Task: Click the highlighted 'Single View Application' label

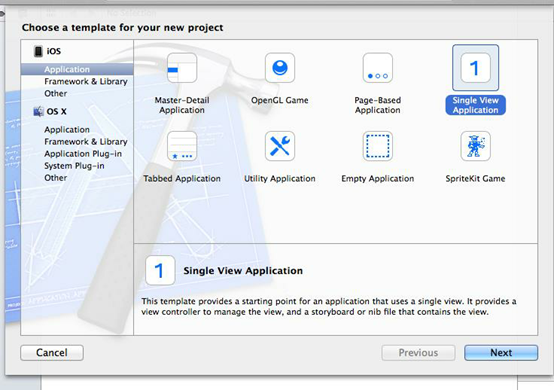Action: (x=476, y=105)
